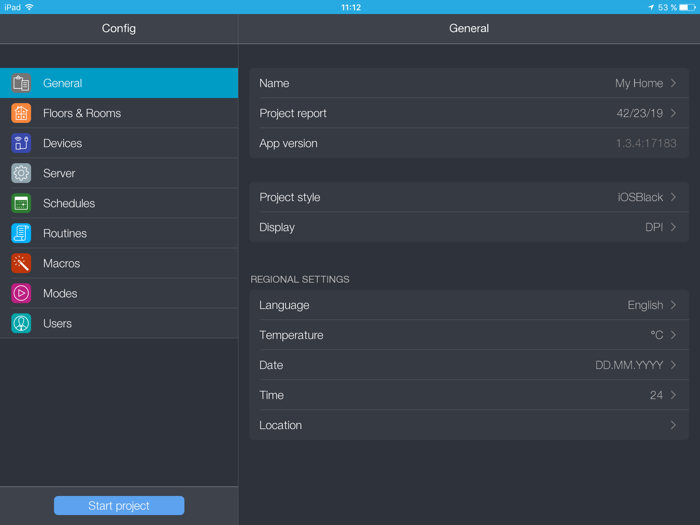Tap the 11:12 clock in status bar
Viewport: 700px width, 525px height.
[x=351, y=7]
